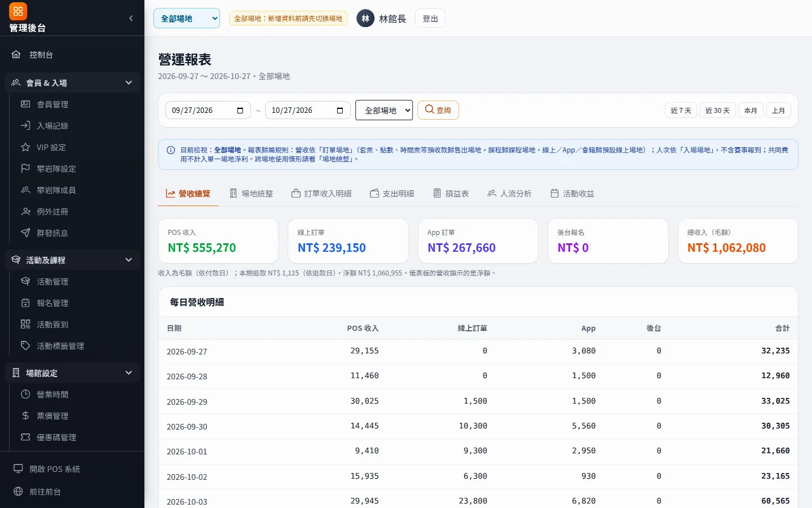Click the 會員管理 card icon

point(25,104)
